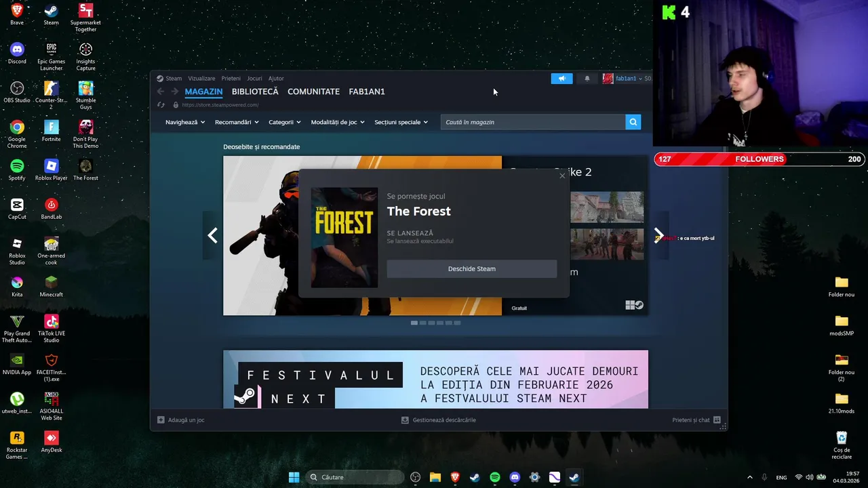Viewport: 868px width, 488px height.
Task: Select The Forest desktop icon
Action: [x=85, y=169]
